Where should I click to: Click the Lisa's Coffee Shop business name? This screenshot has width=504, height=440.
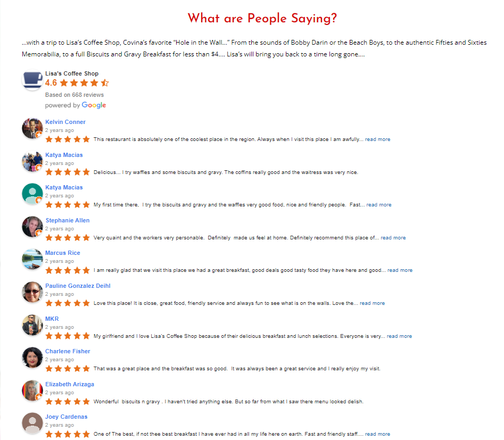(x=72, y=73)
